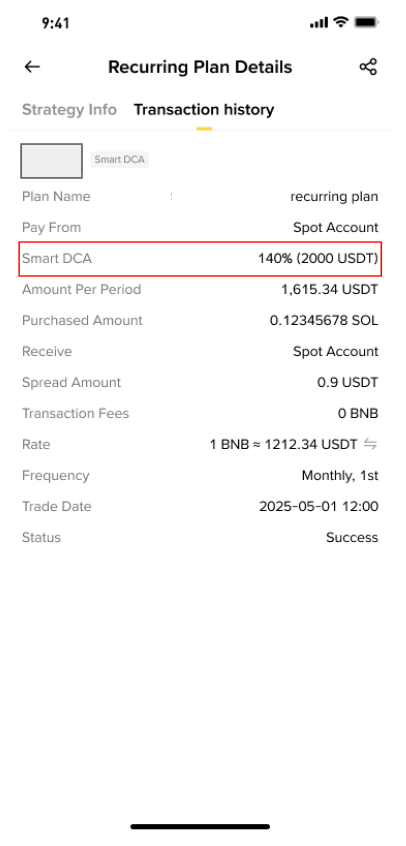
Task: Tap the Monthly, 1st frequency value
Action: [x=340, y=476]
